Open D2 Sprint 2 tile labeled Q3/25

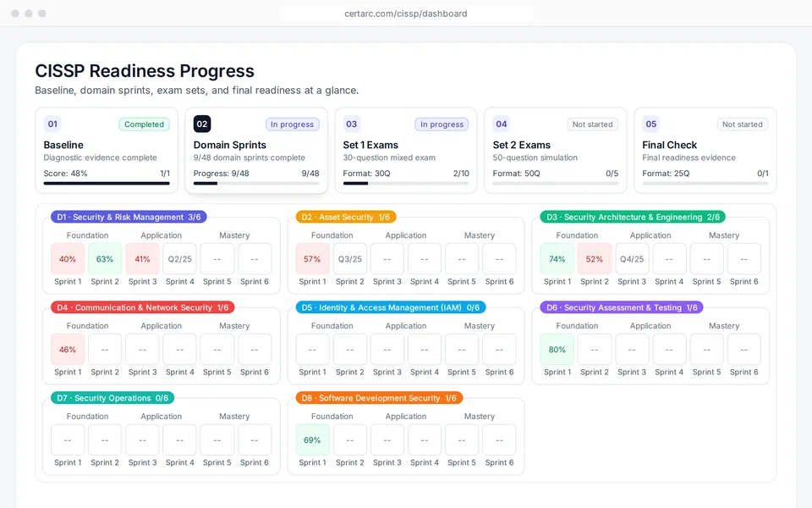tap(350, 259)
